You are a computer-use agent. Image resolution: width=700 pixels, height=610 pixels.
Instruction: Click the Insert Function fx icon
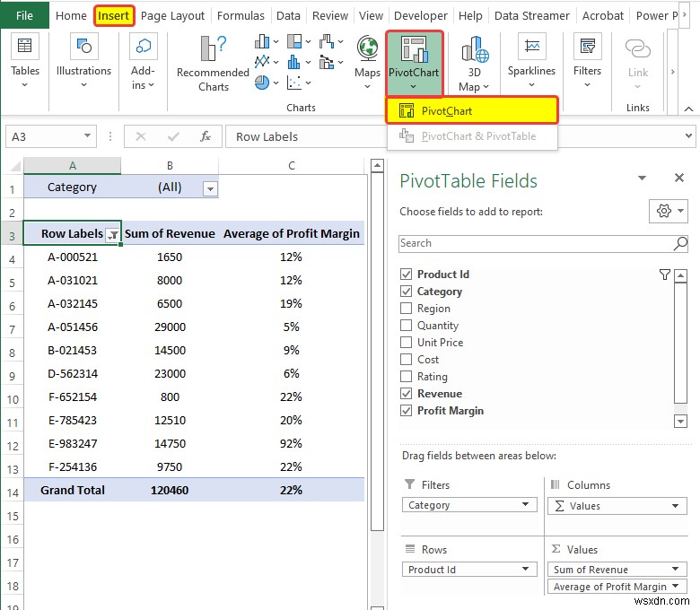click(206, 136)
